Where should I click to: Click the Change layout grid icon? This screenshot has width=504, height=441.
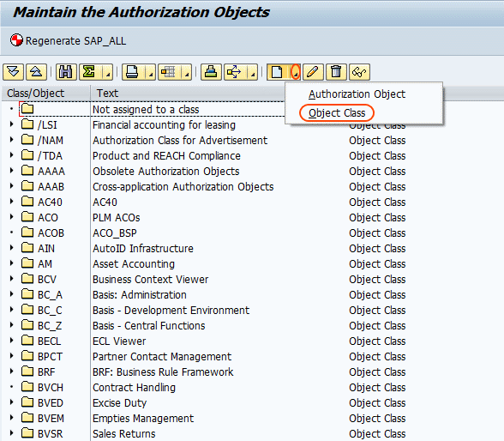pos(169,71)
